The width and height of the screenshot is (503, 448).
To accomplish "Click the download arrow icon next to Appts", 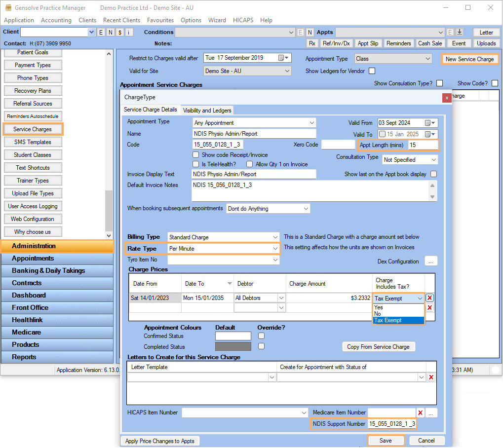I will tap(460, 32).
